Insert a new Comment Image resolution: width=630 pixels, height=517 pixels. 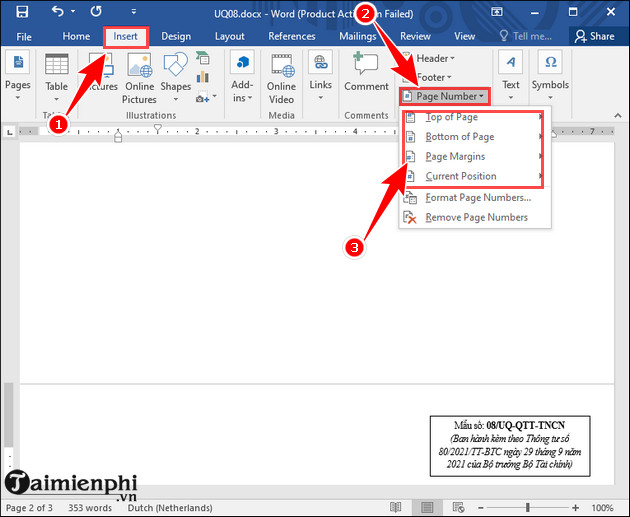pos(366,72)
